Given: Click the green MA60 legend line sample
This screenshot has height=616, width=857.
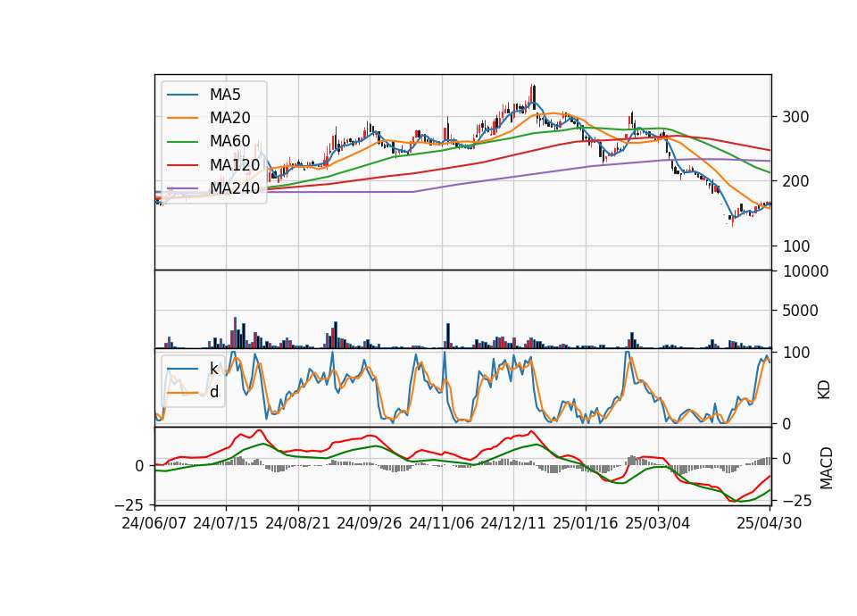Looking at the screenshot, I should coord(182,142).
